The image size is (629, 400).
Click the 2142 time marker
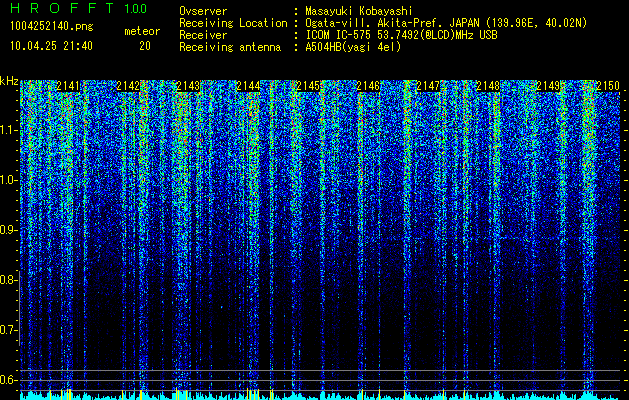(x=128, y=86)
